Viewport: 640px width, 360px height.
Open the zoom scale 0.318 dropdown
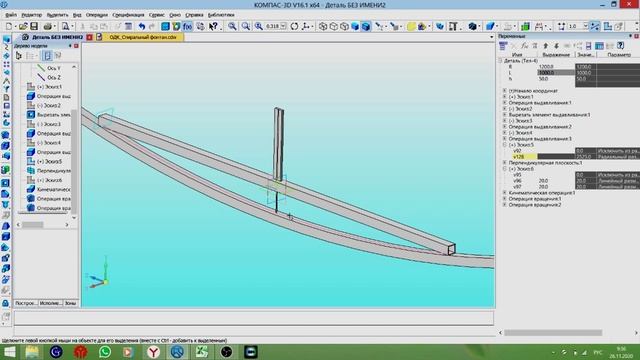(283, 26)
